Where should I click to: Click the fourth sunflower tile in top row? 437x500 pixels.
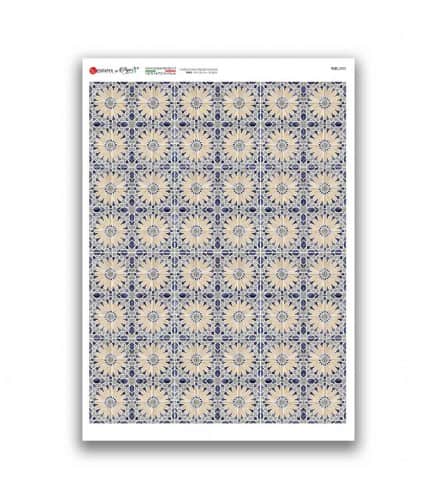tap(238, 103)
